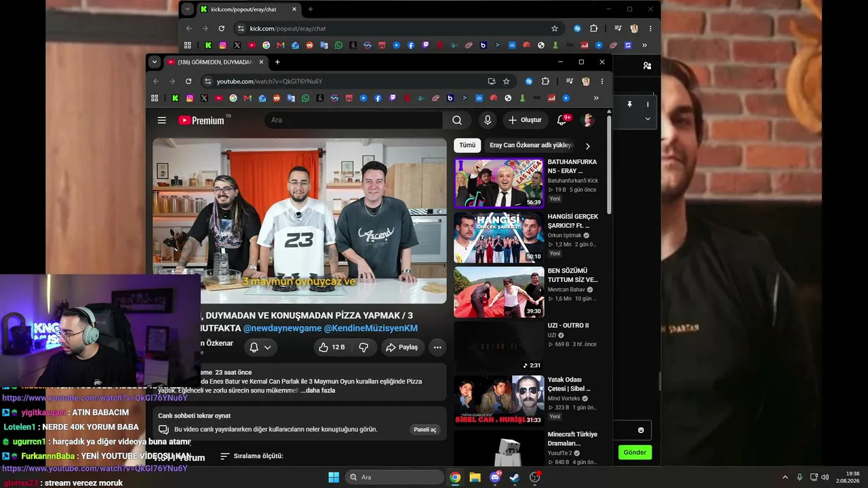868x488 pixels.
Task: Show hidden bookmarks chevron in Kick window
Action: tap(644, 45)
